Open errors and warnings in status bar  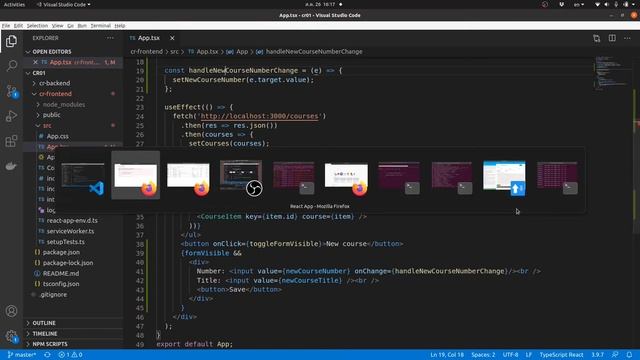coord(70,355)
